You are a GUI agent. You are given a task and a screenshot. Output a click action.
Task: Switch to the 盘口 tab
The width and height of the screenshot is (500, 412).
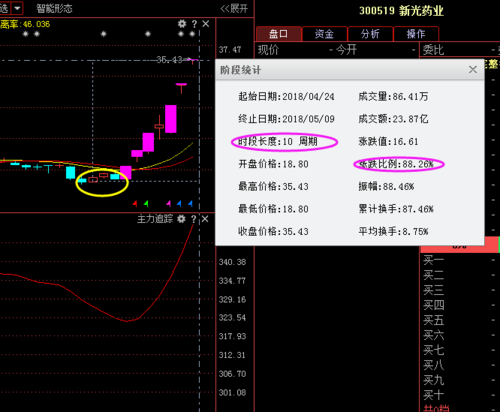pyautogui.click(x=279, y=34)
